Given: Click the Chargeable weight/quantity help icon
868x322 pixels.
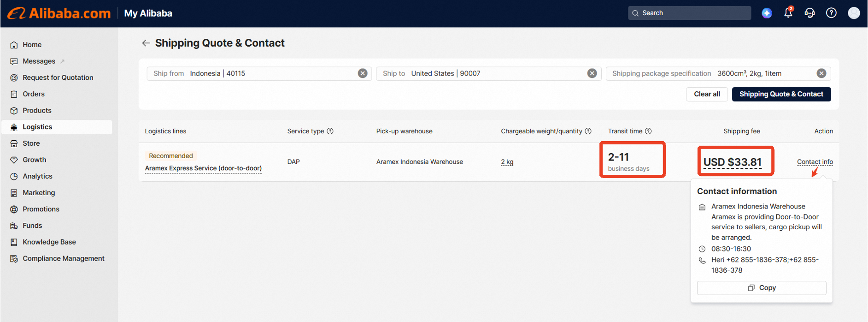Looking at the screenshot, I should coord(588,131).
